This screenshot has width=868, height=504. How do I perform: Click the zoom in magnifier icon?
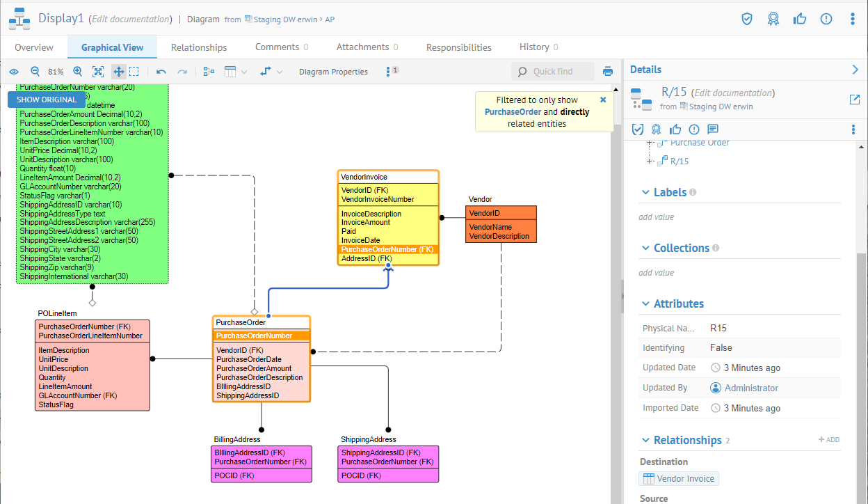click(77, 72)
